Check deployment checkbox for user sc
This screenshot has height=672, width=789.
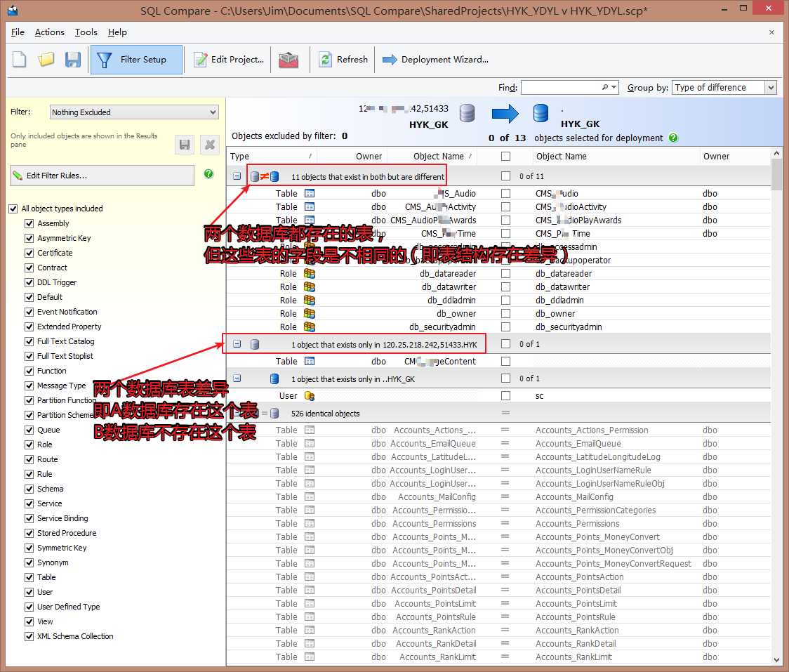[505, 395]
